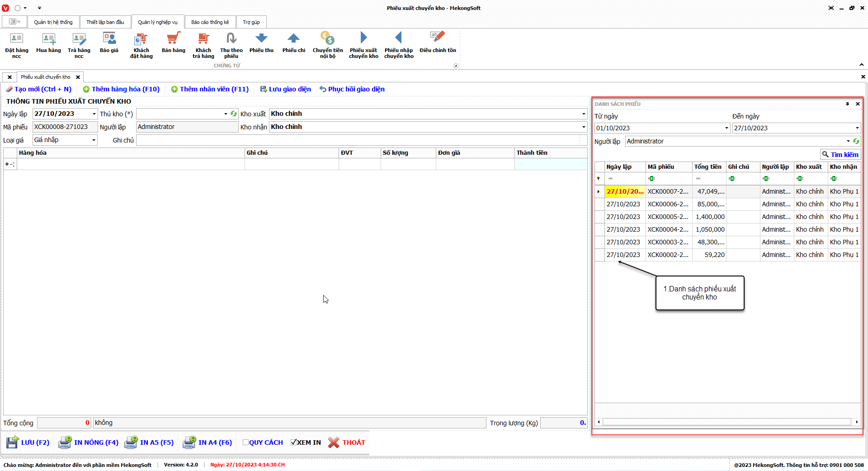Open the Từ ngày date picker
Viewport: 868px width, 471px height.
tap(726, 128)
